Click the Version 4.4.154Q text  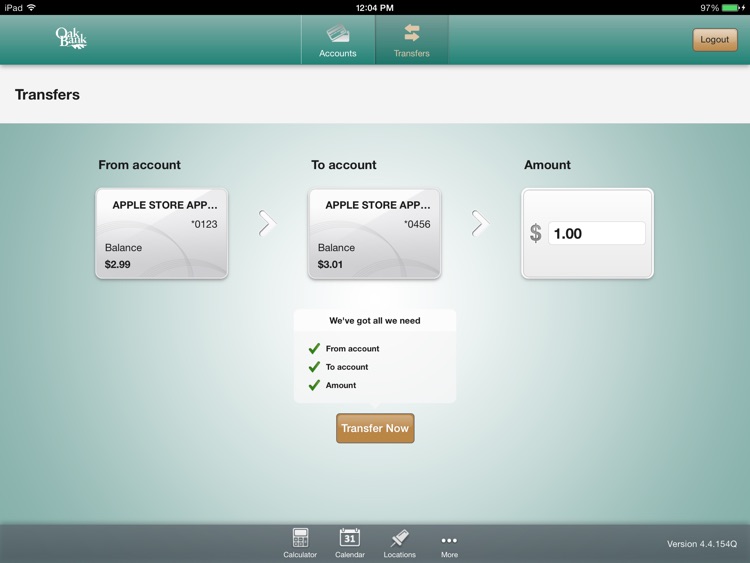pyautogui.click(x=702, y=544)
